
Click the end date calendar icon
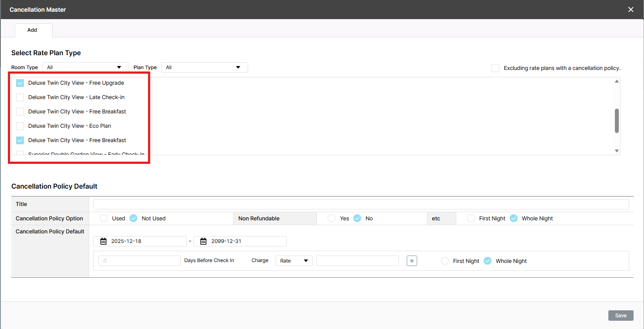(x=203, y=241)
